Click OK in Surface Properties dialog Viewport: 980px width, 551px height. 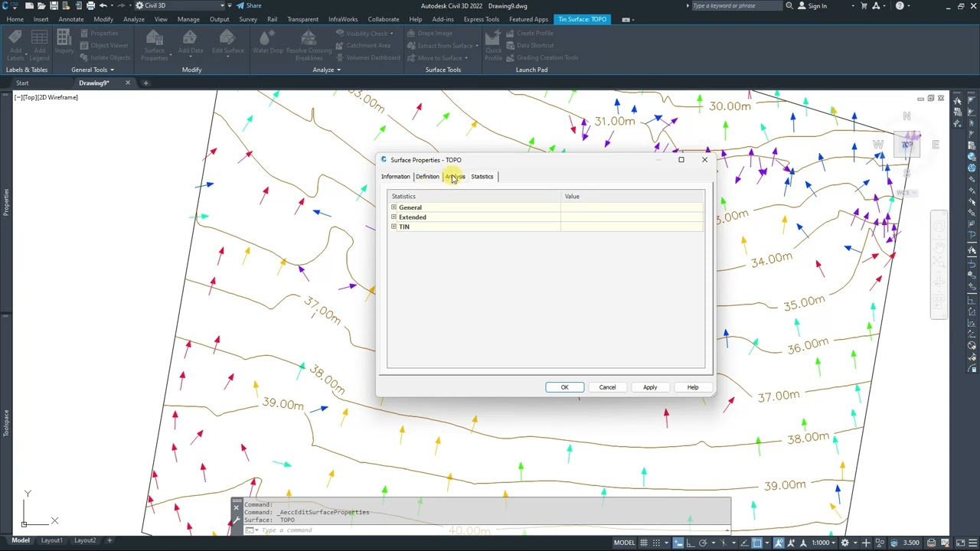[x=565, y=387]
